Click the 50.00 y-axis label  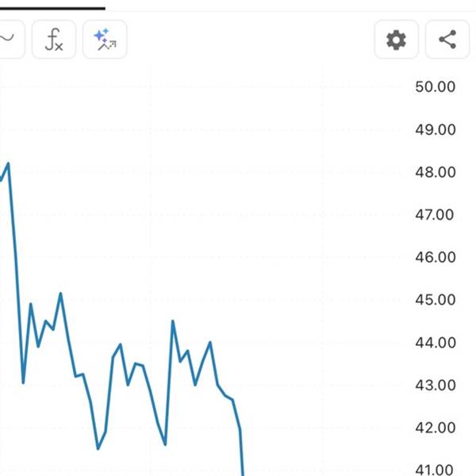coord(436,86)
